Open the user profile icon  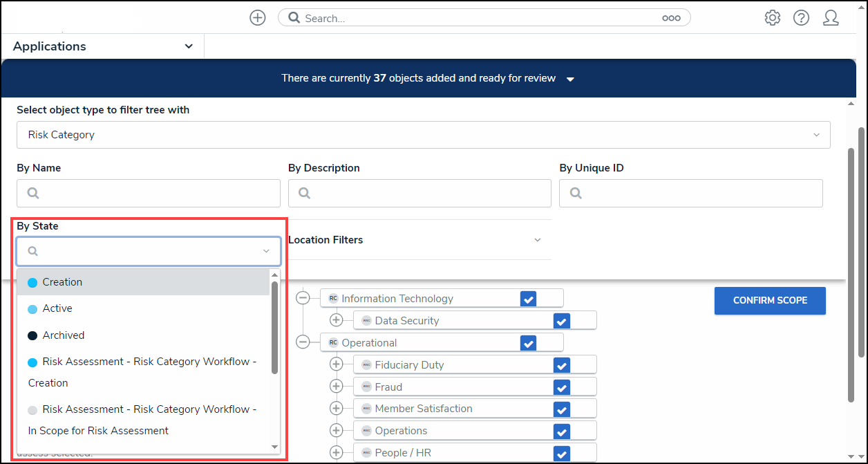(831, 18)
